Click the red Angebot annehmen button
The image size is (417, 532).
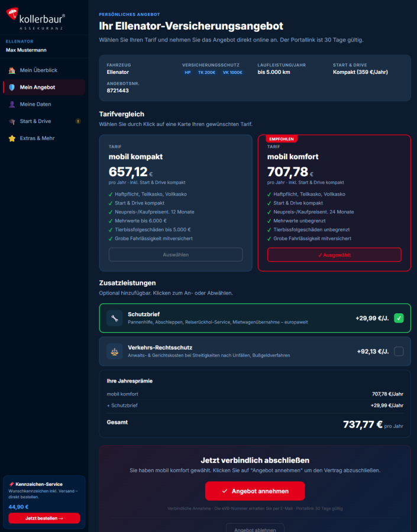pyautogui.click(x=255, y=491)
